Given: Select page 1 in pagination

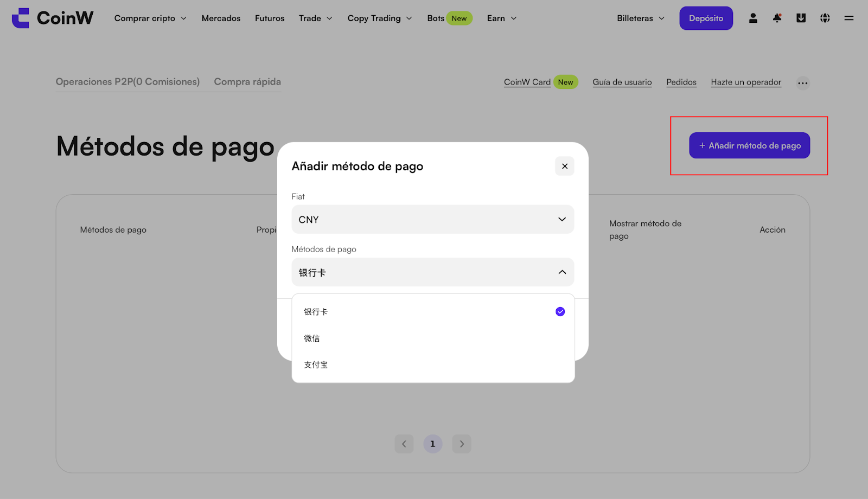Looking at the screenshot, I should click(x=432, y=444).
